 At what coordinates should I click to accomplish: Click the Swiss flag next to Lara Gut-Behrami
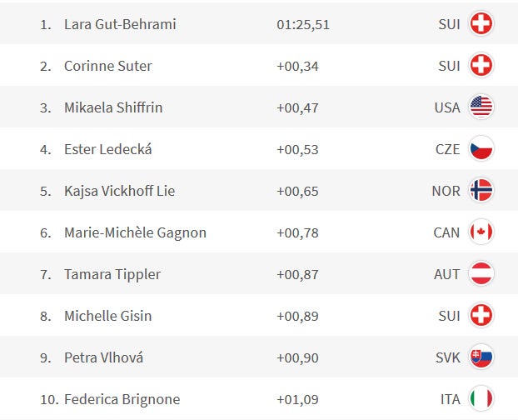click(x=481, y=23)
